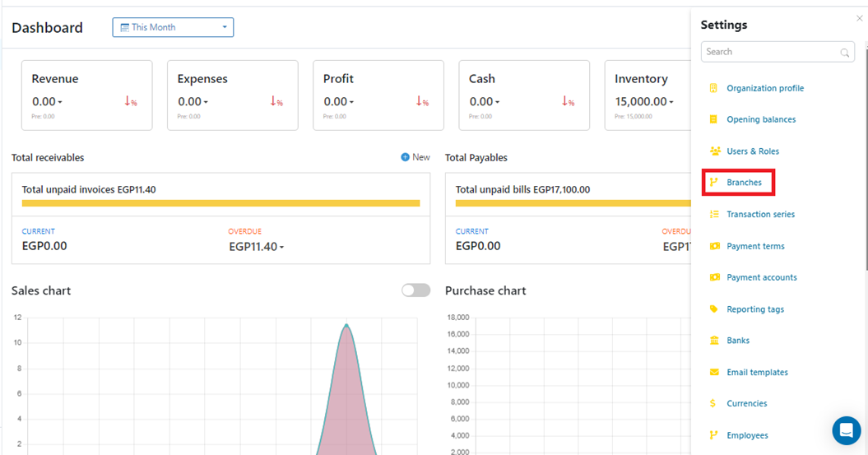Viewport: 868px width, 455px height.
Task: Open Transaction series settings
Action: (x=760, y=214)
